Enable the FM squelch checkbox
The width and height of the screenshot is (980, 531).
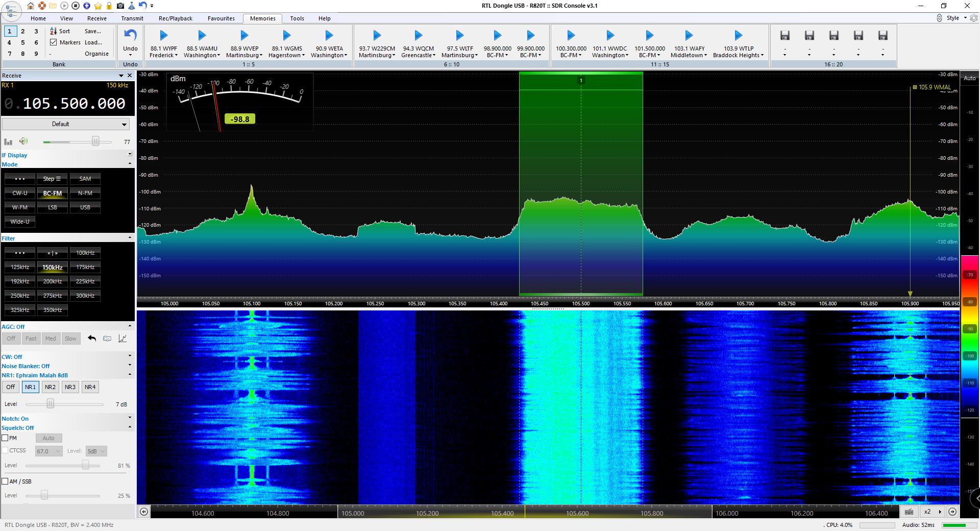pos(5,438)
